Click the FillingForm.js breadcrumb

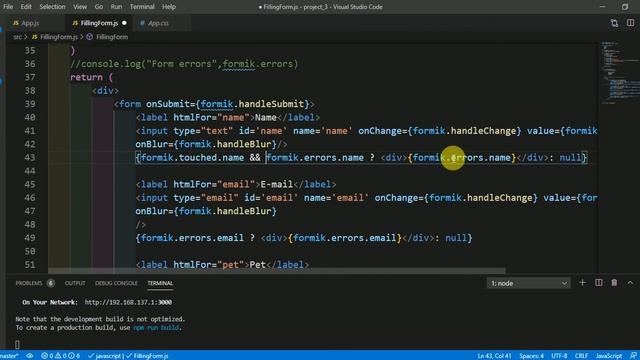[x=59, y=37]
